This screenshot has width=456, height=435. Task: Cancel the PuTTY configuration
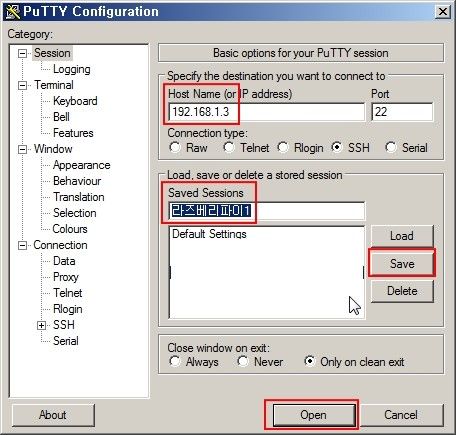coord(401,415)
